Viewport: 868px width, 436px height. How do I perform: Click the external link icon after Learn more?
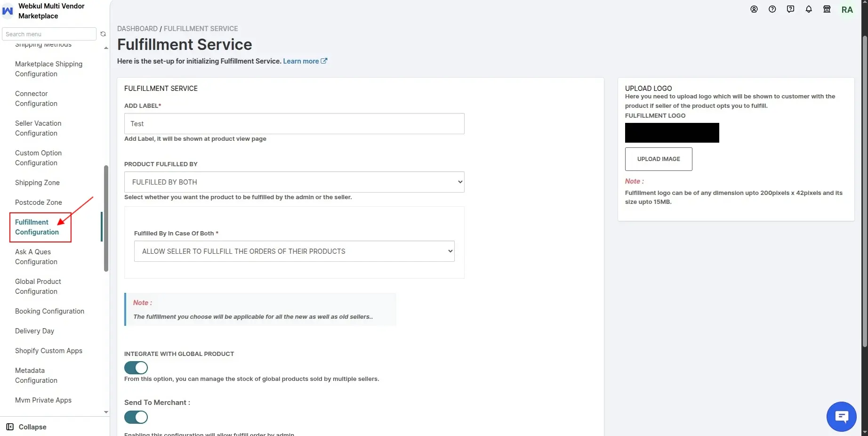[324, 61]
